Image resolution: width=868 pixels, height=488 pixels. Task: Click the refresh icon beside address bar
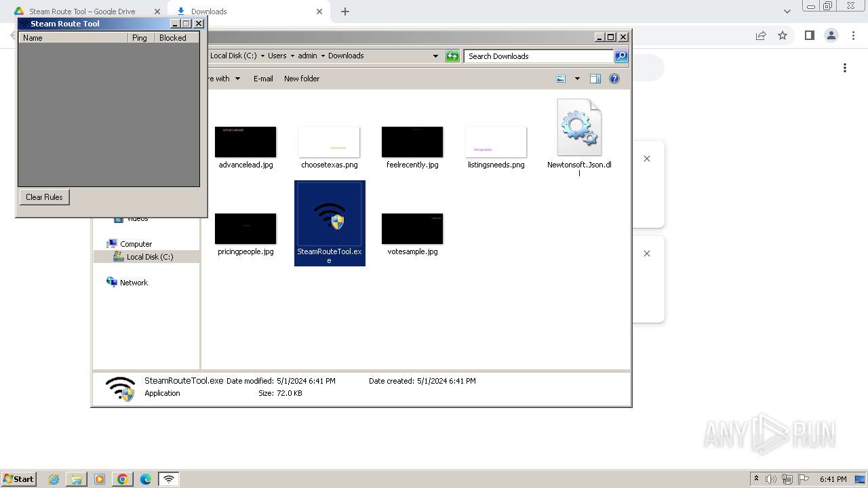coord(452,56)
